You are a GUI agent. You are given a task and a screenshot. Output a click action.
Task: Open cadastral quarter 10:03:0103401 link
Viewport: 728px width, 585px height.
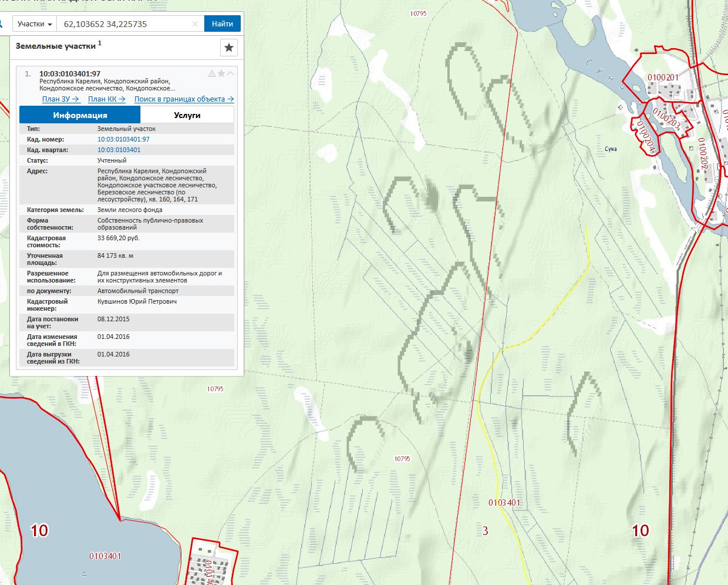pos(119,150)
